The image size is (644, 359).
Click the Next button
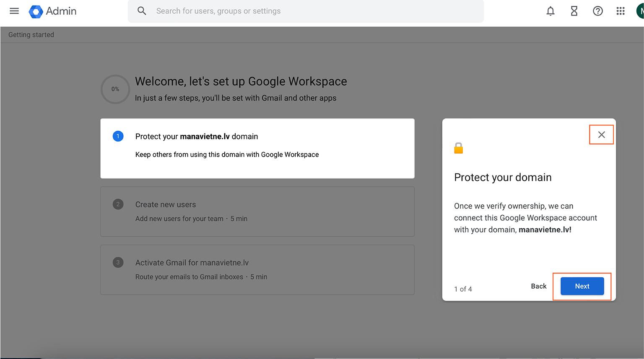tap(582, 286)
